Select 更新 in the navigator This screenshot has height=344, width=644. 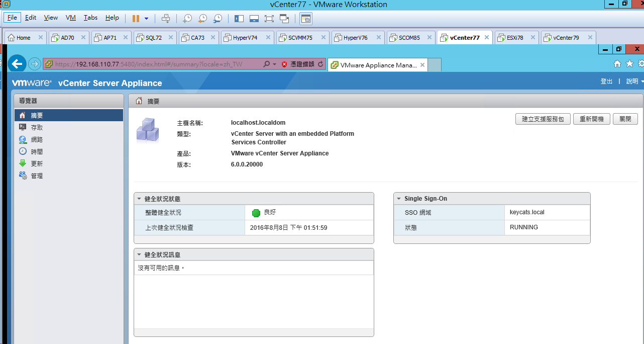(69, 163)
